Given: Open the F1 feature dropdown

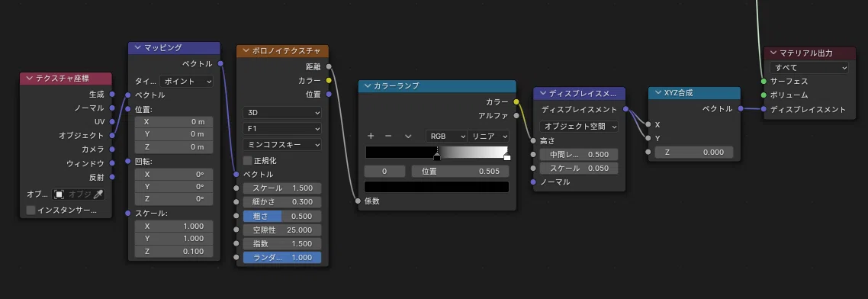Looking at the screenshot, I should tap(282, 128).
